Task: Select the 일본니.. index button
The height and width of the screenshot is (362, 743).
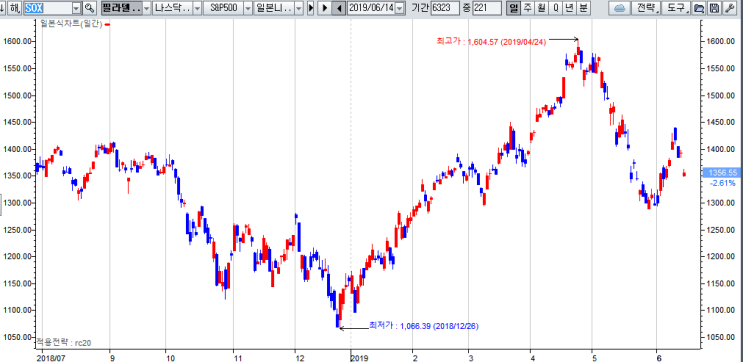Action: tap(274, 8)
